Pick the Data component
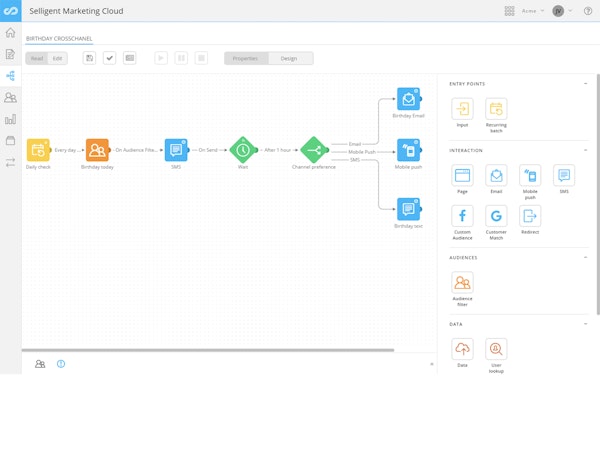 462,349
